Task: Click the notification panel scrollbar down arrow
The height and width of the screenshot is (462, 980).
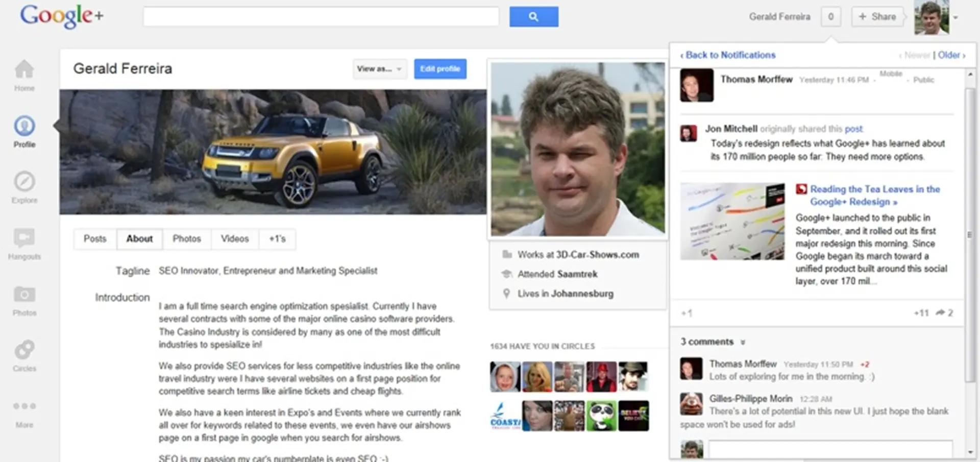Action: [970, 452]
